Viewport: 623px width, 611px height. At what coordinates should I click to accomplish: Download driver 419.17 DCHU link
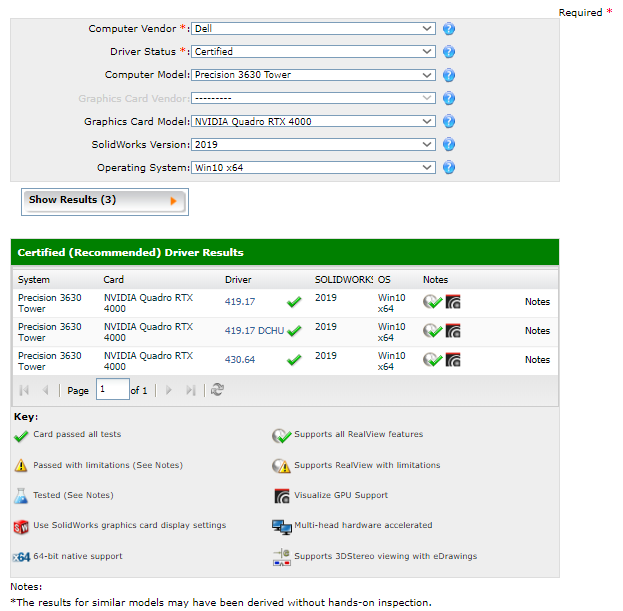tap(254, 331)
